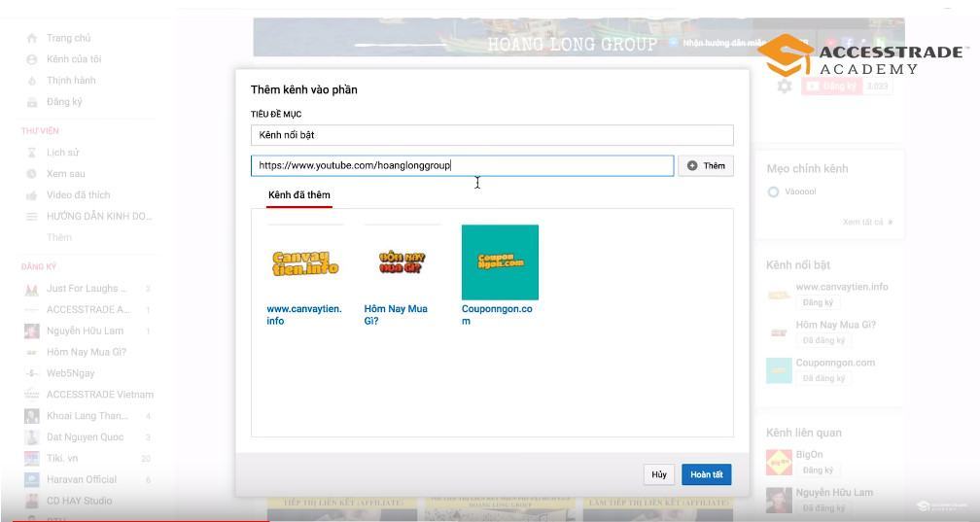Click the Kênh của tôi account icon
This screenshot has width=980, height=522.
coord(32,59)
